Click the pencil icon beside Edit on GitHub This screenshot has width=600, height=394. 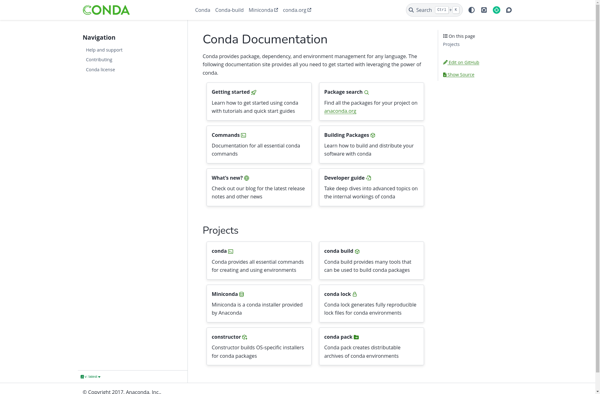445,62
